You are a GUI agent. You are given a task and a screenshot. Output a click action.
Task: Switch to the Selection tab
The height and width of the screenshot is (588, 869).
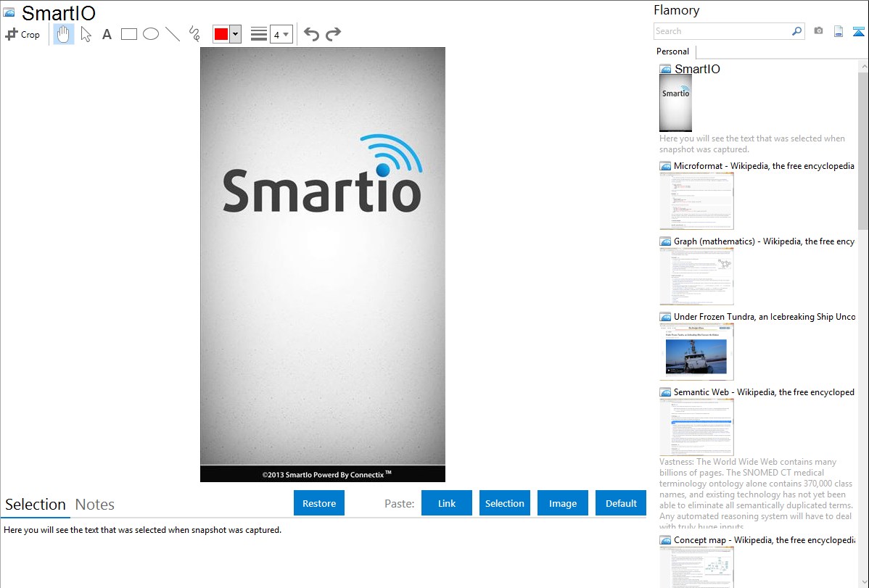(x=36, y=505)
